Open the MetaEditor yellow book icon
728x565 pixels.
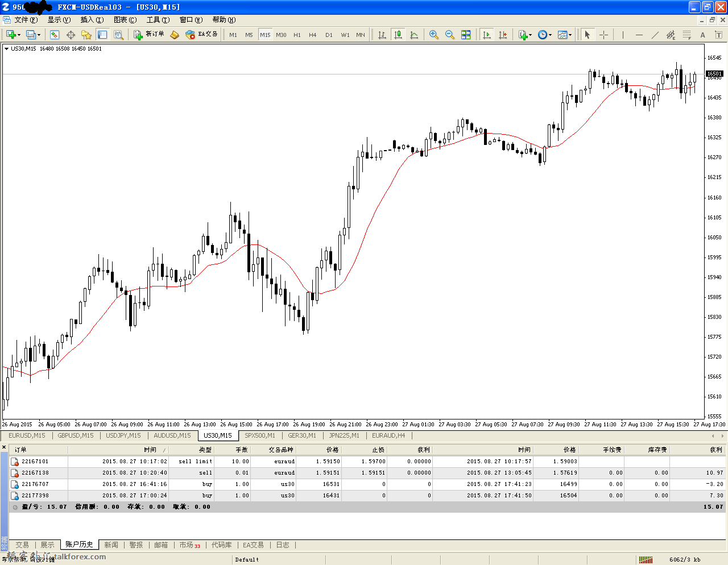(x=175, y=35)
